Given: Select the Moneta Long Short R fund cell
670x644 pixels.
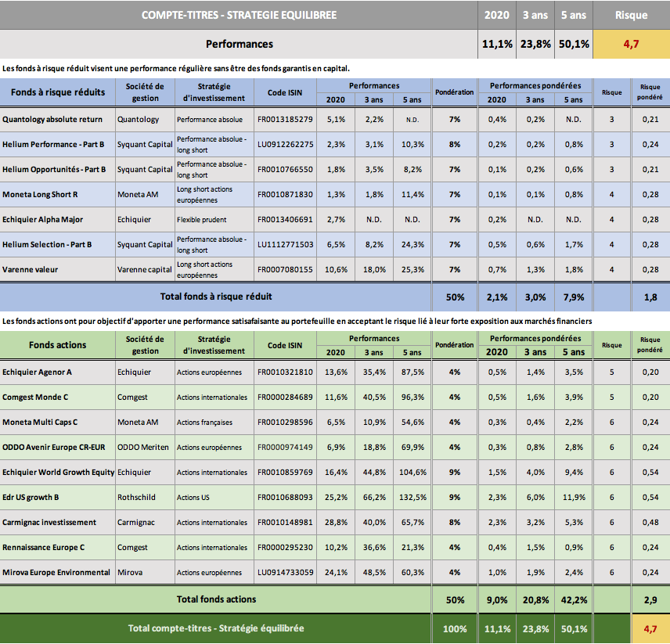Looking at the screenshot, I should (x=40, y=195).
